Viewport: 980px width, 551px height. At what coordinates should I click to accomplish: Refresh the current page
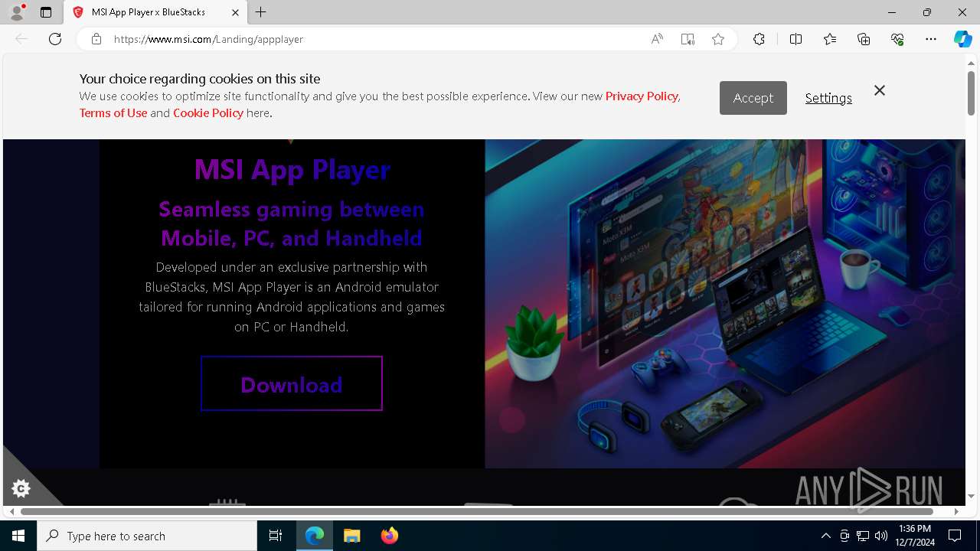pyautogui.click(x=55, y=39)
